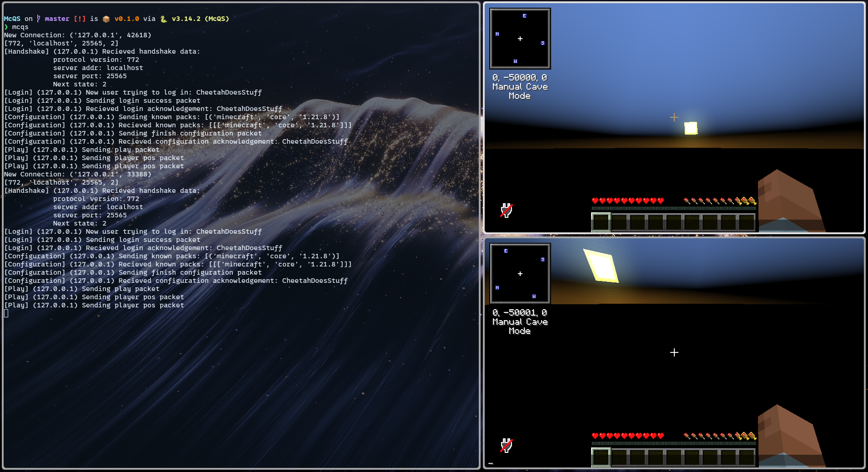The width and height of the screenshot is (868, 472).
Task: Click the large sun in bottom game view
Action: [601, 265]
